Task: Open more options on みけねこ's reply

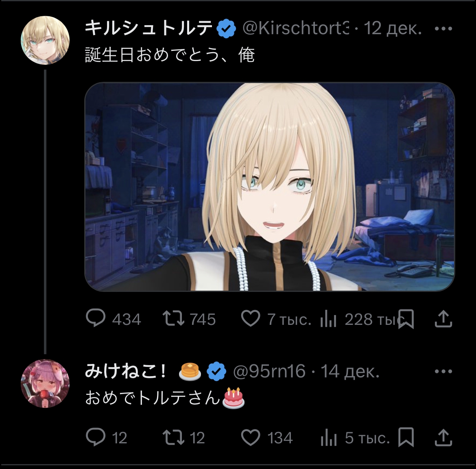Action: [x=443, y=371]
